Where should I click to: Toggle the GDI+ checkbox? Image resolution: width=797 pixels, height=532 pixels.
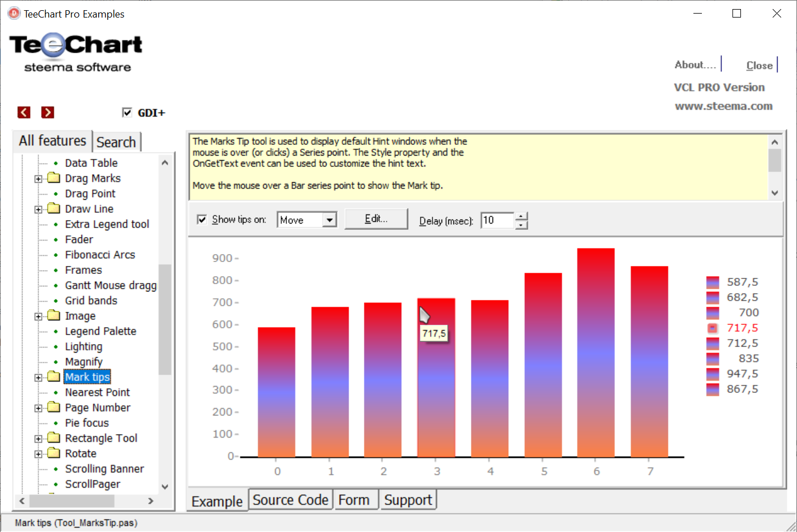(x=127, y=113)
